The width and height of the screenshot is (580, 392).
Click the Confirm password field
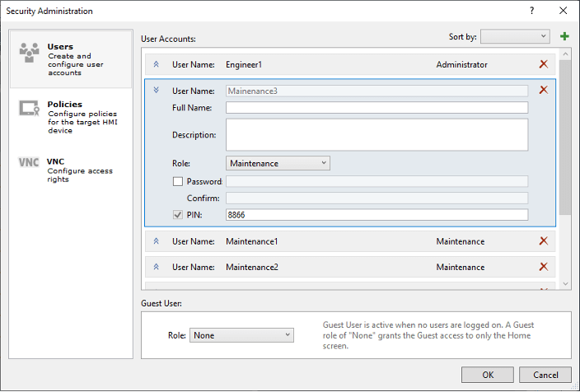click(377, 198)
